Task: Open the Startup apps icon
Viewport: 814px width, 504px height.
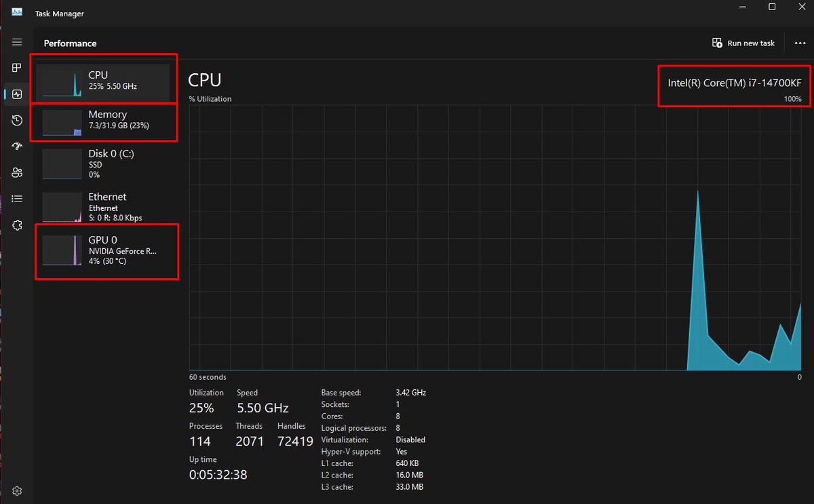Action: (x=17, y=147)
